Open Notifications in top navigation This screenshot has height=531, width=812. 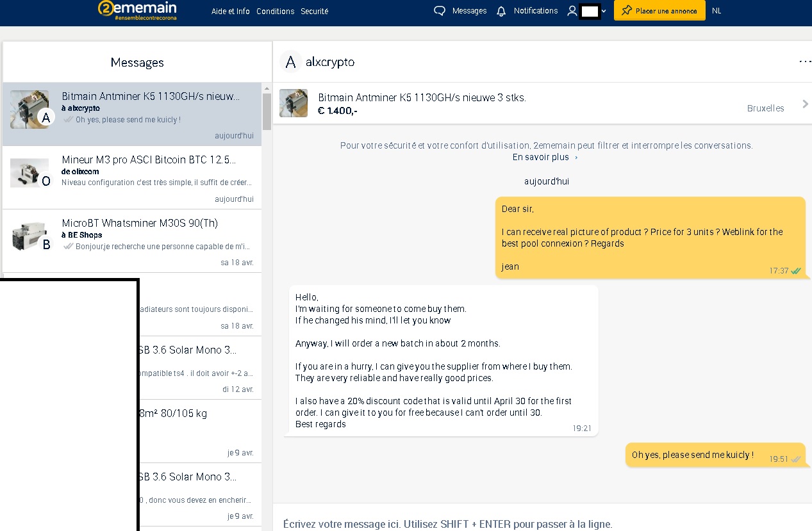(x=536, y=11)
